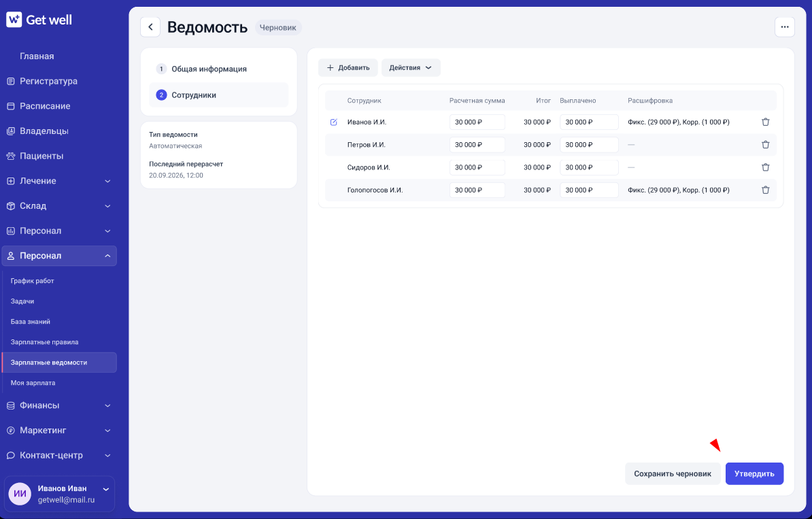Delete the Иванов И.И. row with trash icon
Screen dimensions: 812x519
click(765, 122)
